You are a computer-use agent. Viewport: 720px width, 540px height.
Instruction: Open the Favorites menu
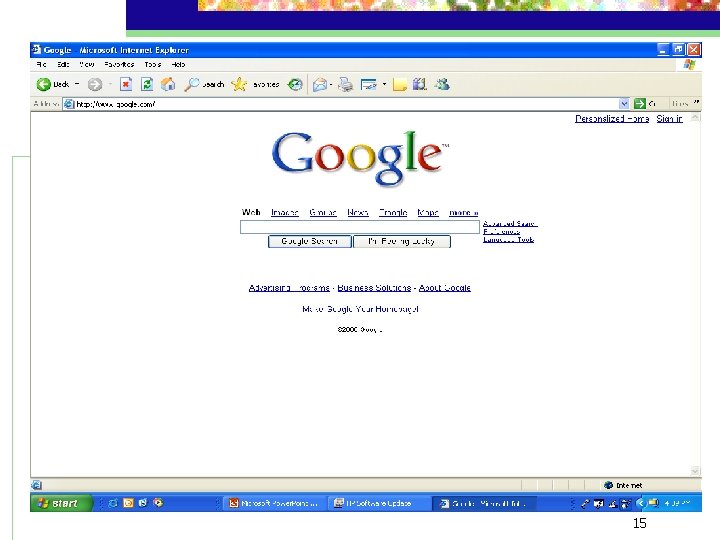click(119, 64)
